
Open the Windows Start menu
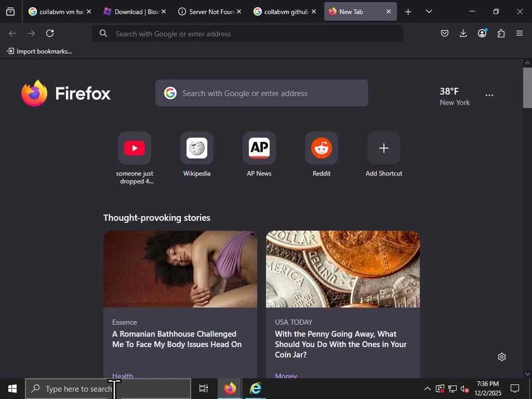click(x=12, y=389)
